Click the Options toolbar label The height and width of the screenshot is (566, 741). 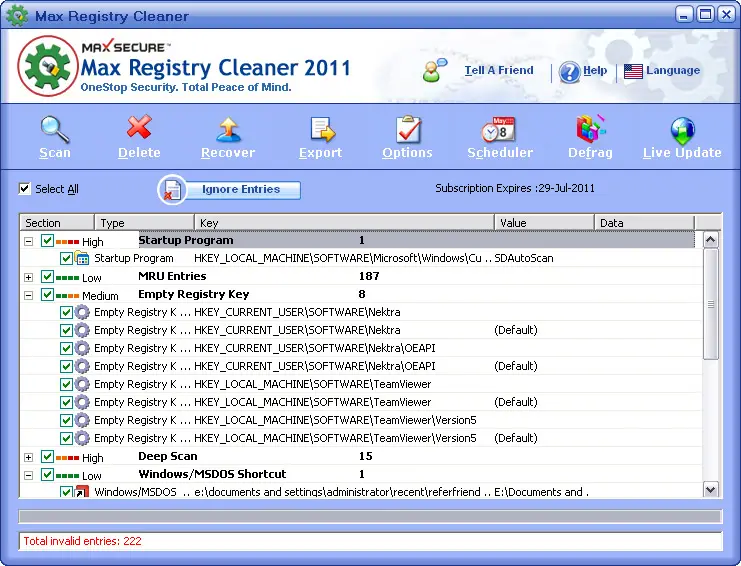tap(407, 153)
